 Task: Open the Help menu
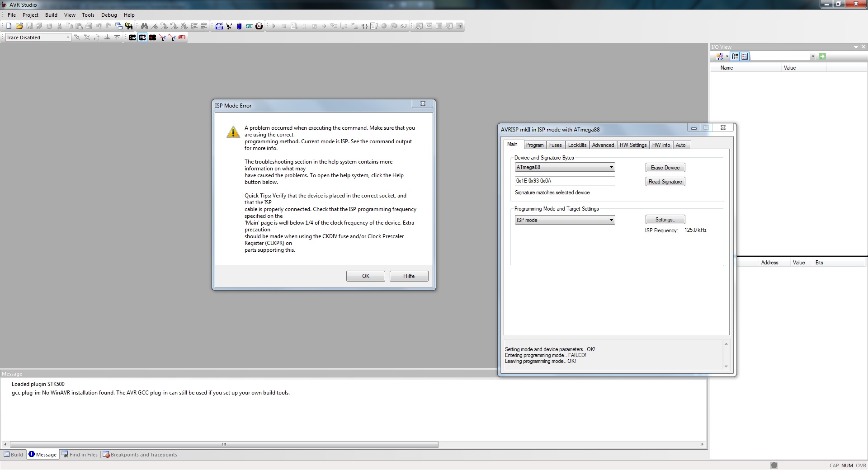(x=129, y=15)
